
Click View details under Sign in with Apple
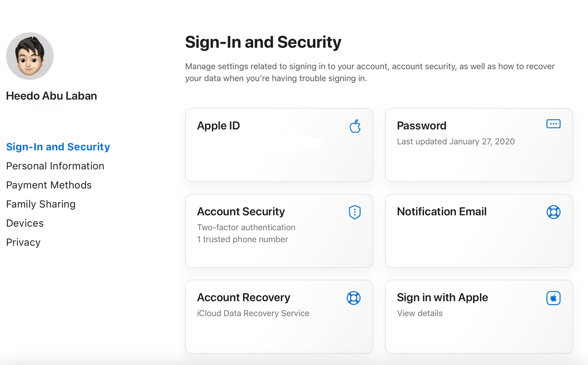coord(420,313)
